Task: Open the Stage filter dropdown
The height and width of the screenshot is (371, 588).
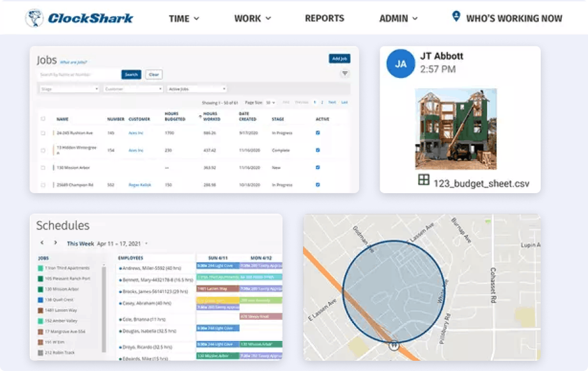Action: [x=70, y=89]
